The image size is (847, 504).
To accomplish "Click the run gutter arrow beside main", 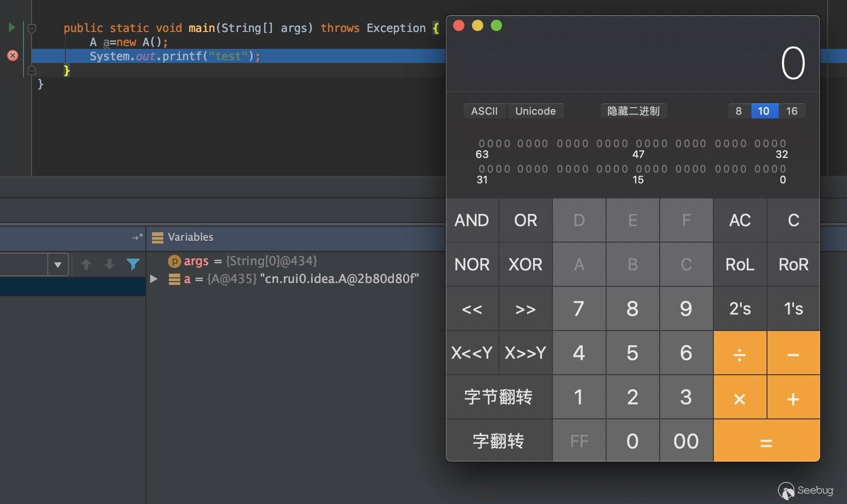I will (x=12, y=27).
